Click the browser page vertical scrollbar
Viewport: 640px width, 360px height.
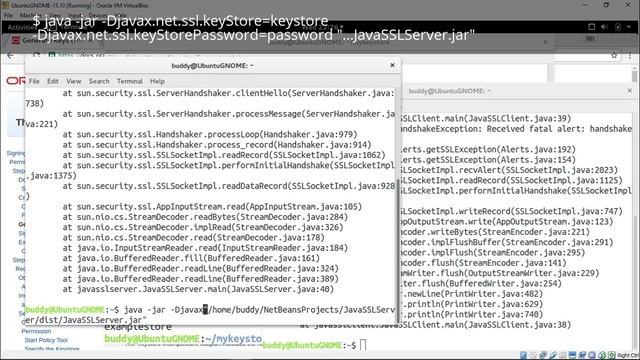click(635, 76)
